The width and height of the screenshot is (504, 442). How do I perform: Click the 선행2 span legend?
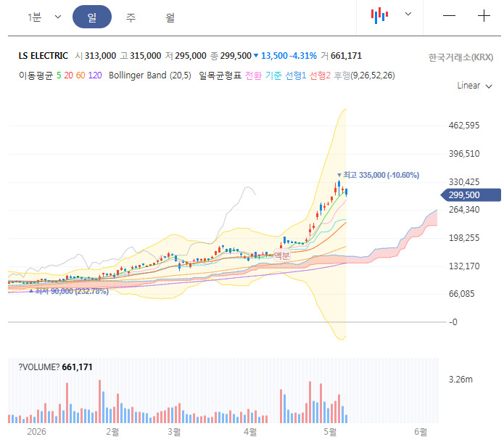pyautogui.click(x=320, y=75)
